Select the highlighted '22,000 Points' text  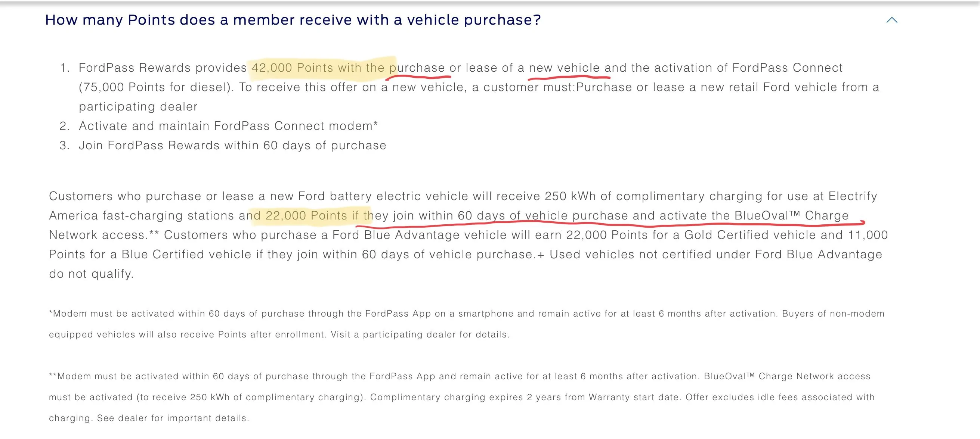pyautogui.click(x=308, y=215)
